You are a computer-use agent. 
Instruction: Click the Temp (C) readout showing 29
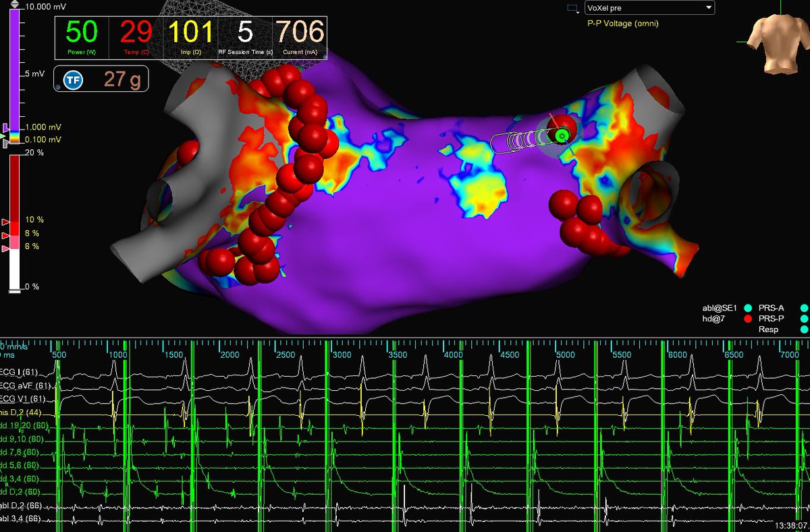click(x=136, y=36)
